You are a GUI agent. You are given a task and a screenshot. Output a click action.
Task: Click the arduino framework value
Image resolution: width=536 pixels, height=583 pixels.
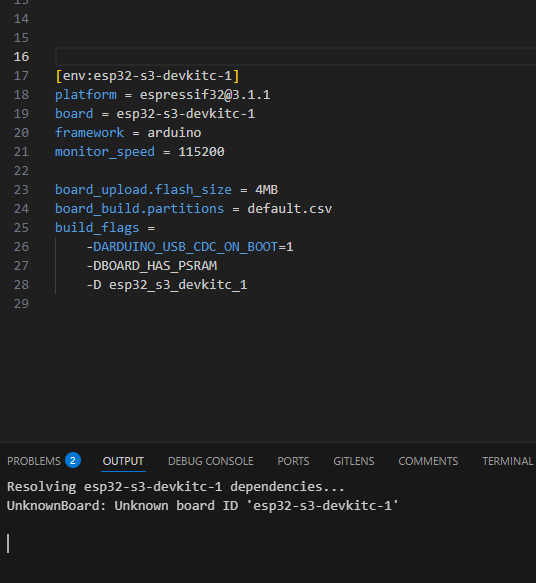tap(174, 133)
